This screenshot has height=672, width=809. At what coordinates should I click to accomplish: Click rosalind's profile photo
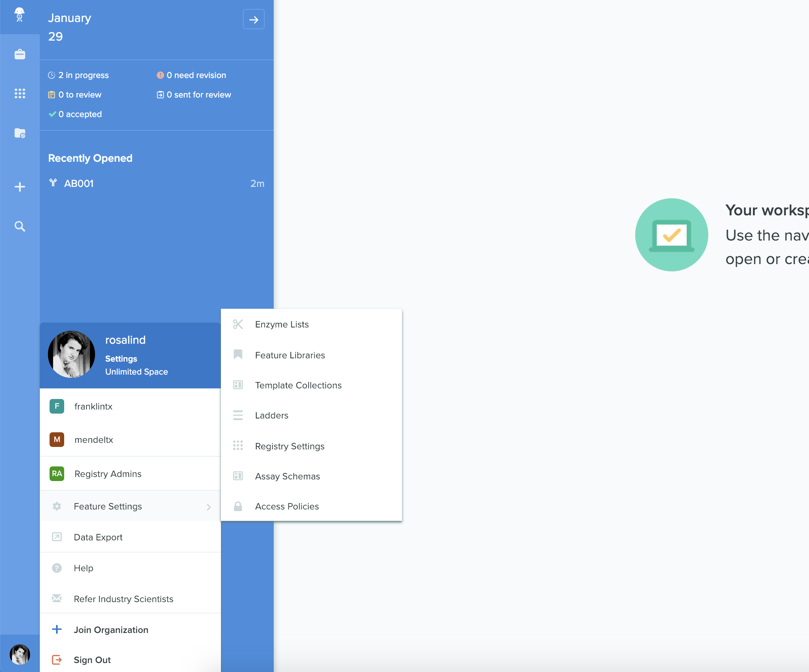(71, 354)
